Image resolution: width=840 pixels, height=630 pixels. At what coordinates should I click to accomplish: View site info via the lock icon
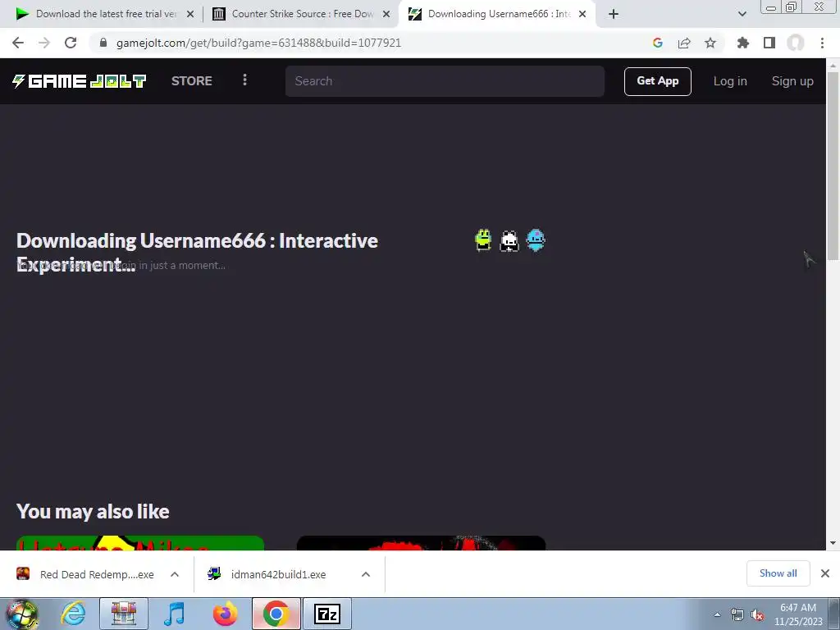pyautogui.click(x=103, y=43)
